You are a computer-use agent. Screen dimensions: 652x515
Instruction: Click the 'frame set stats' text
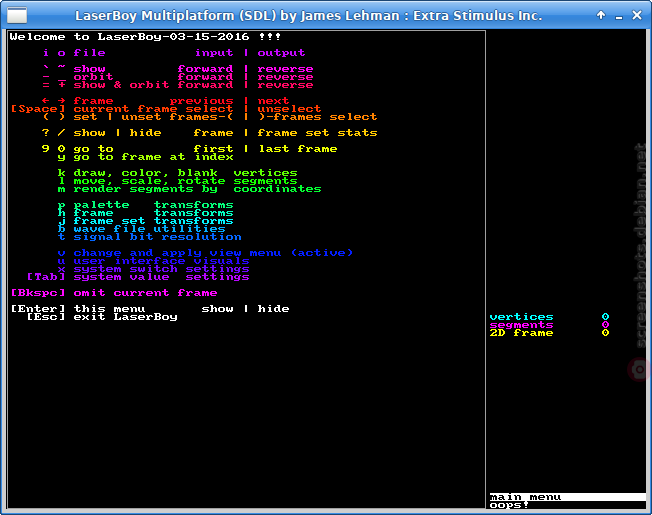pos(317,133)
